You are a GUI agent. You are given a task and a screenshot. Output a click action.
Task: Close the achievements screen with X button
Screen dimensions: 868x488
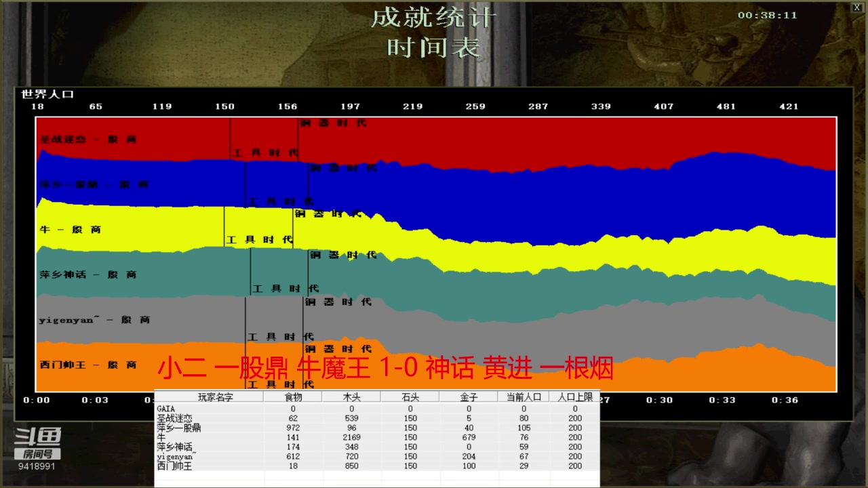[x=857, y=7]
